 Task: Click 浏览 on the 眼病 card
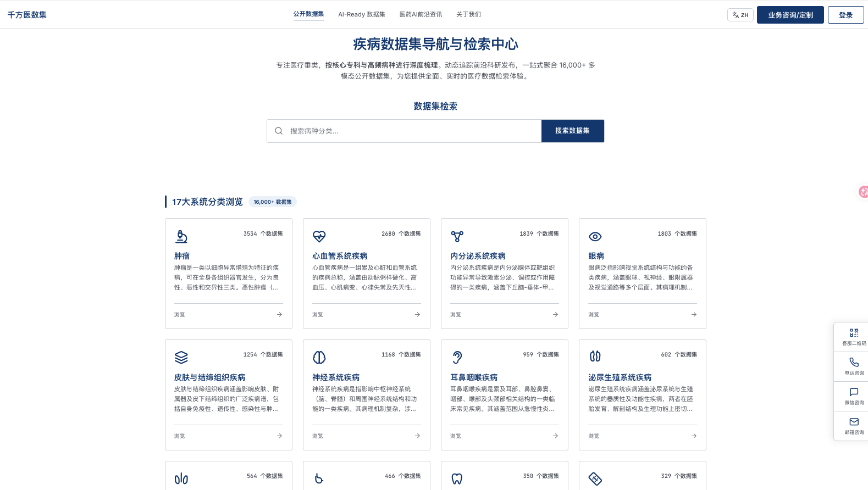point(594,315)
